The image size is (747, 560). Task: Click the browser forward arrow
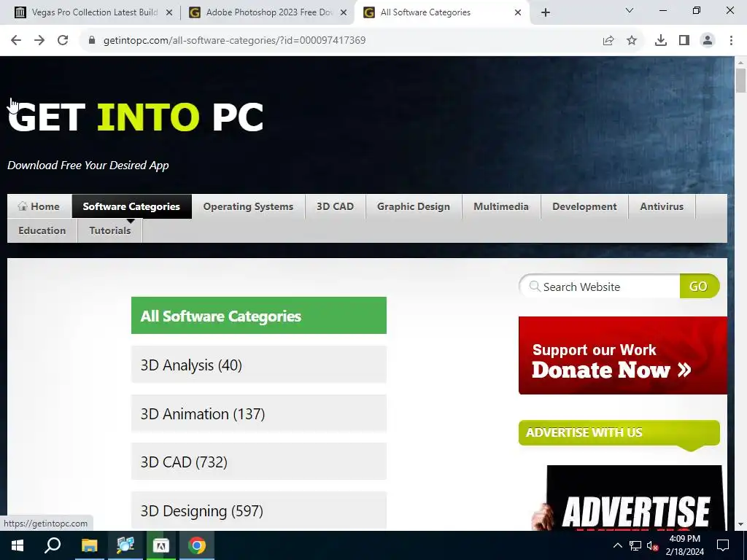click(x=39, y=41)
